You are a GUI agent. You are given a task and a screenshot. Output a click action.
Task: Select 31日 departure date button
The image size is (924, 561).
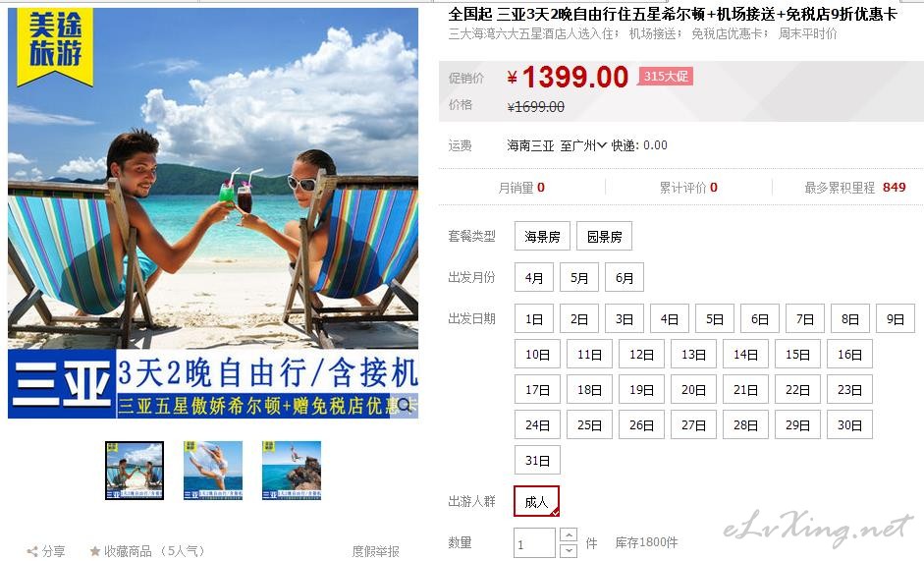(537, 460)
